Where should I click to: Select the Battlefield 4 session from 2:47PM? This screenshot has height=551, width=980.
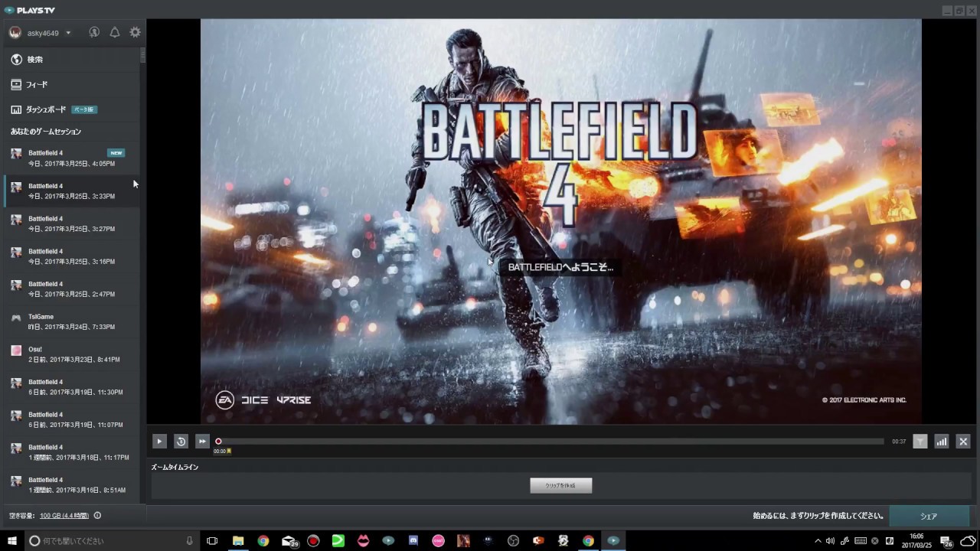click(x=70, y=289)
